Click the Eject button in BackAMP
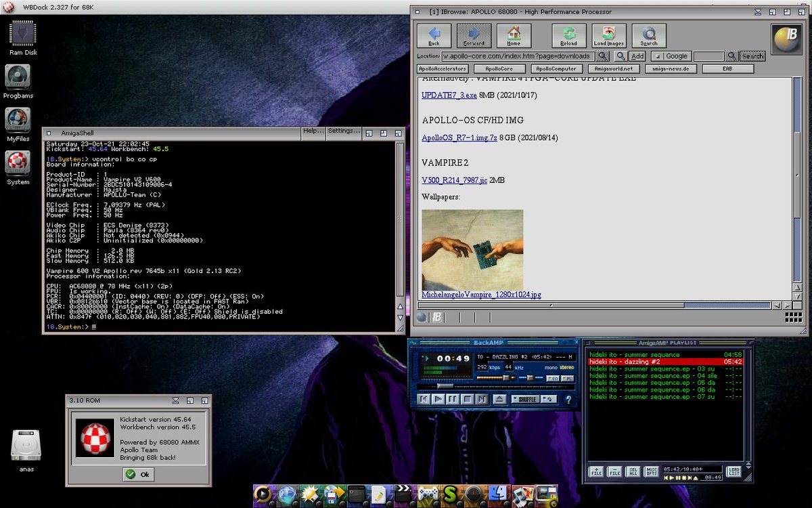812x508 pixels. [500, 400]
